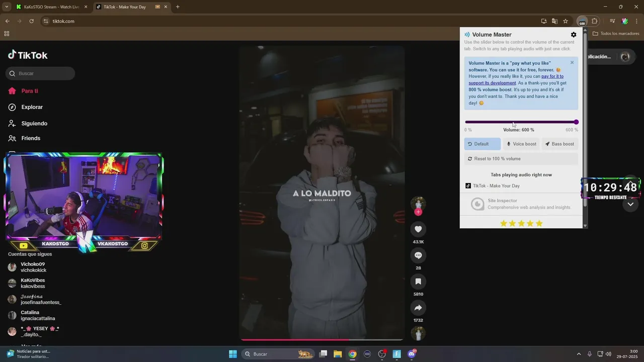View site information icon in address bar

pos(46,21)
